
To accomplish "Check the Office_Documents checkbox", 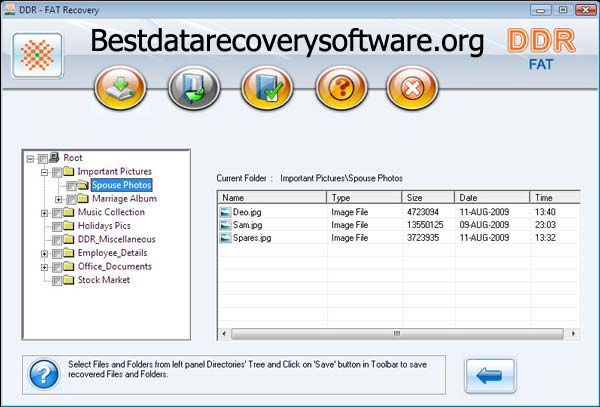I will tap(57, 267).
